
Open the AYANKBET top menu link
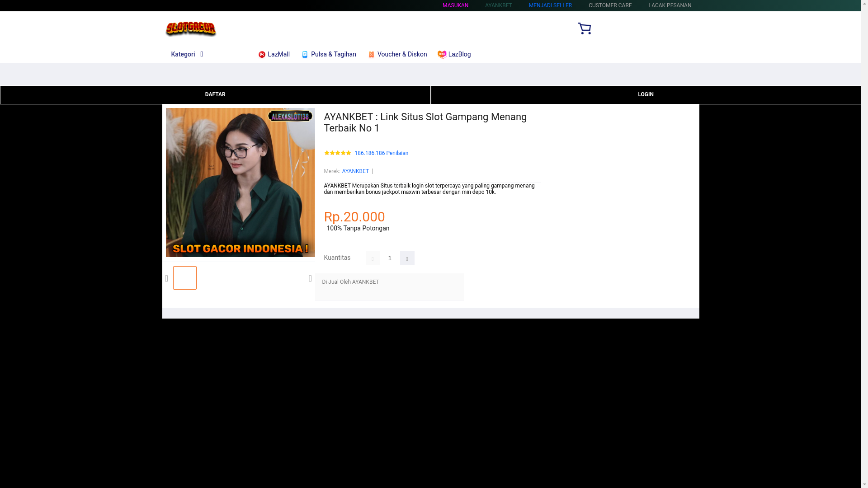[499, 5]
